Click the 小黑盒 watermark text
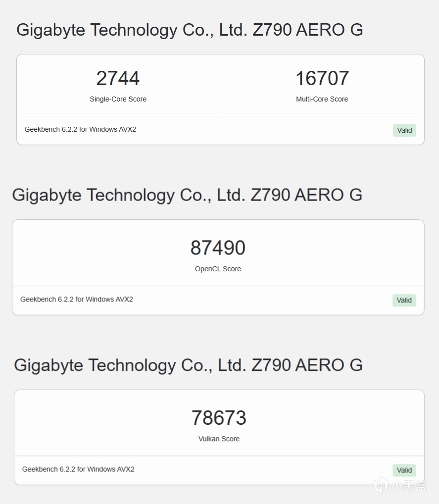This screenshot has height=504, width=439. (408, 486)
